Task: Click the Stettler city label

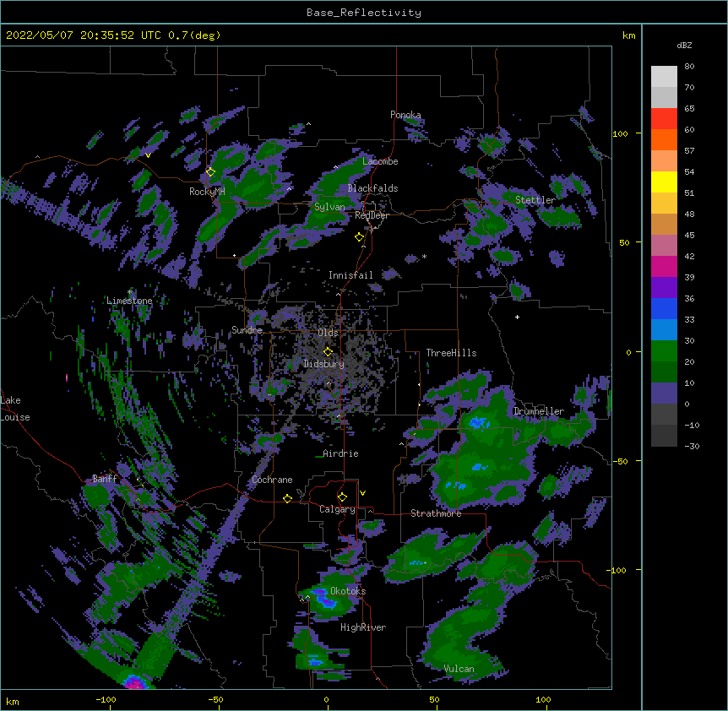Action: point(535,200)
